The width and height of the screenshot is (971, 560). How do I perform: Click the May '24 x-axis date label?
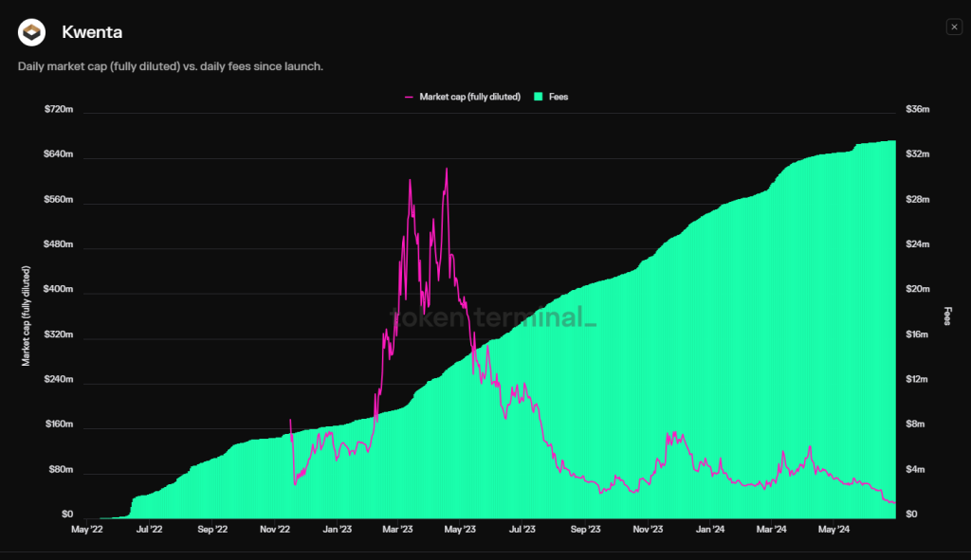tap(832, 530)
